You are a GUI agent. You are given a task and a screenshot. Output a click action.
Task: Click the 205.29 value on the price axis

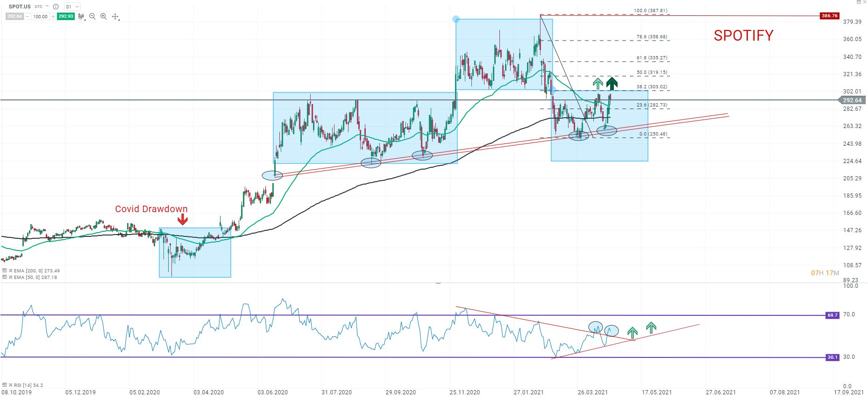pyautogui.click(x=852, y=178)
